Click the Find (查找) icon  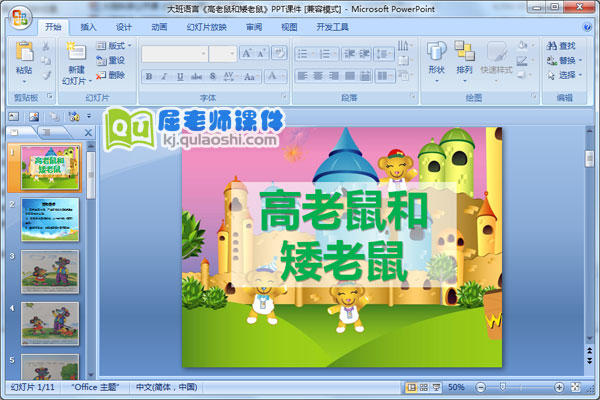[561, 45]
